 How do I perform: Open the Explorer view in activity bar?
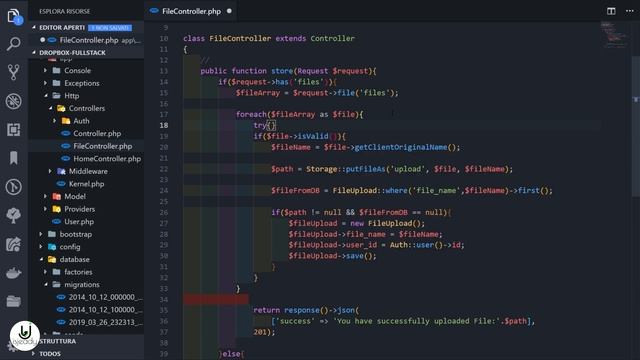click(x=14, y=16)
